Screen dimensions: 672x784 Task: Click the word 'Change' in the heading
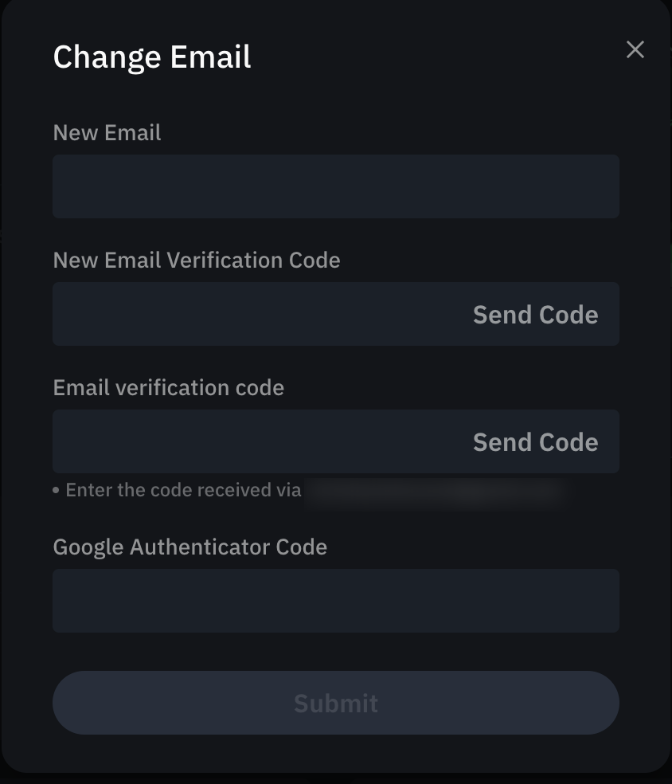107,57
